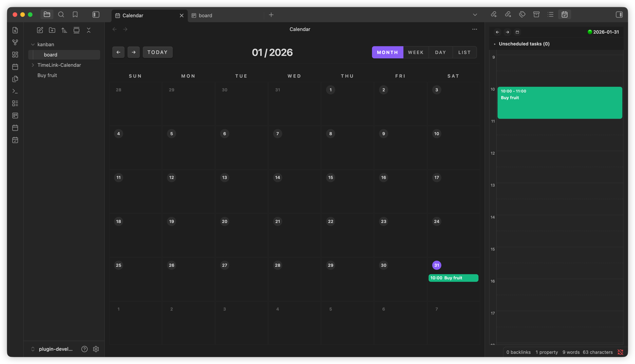Open the tags panel icon
635x364 pixels.
coord(522,14)
